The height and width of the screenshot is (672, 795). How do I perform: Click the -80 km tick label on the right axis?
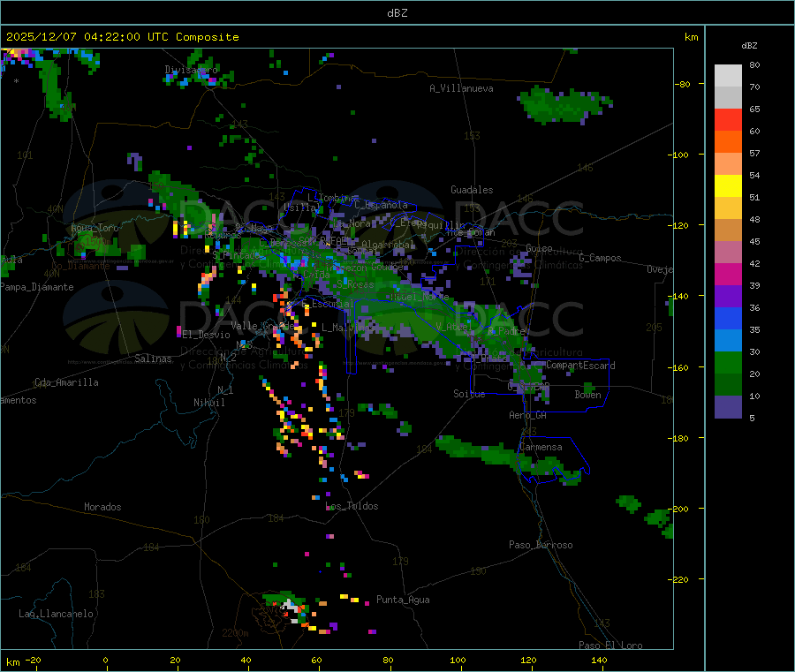pos(683,84)
